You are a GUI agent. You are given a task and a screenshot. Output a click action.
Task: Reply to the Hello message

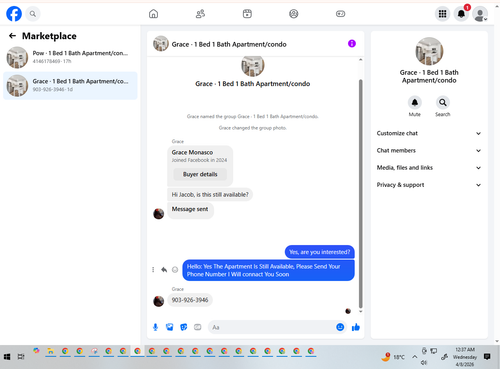click(x=164, y=270)
